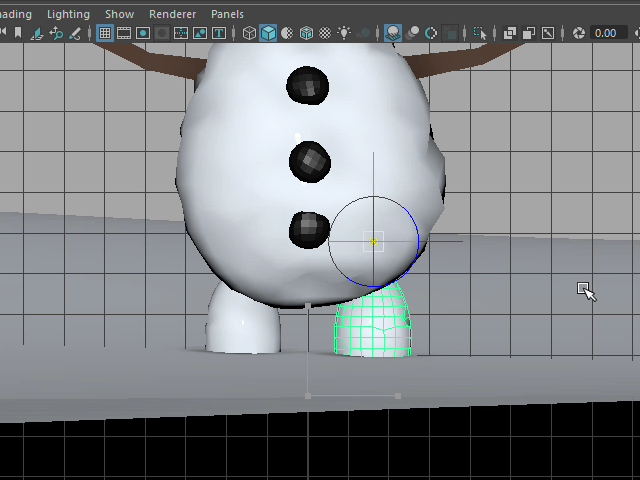The image size is (640, 480).
Task: Click the exposure value field showing 0.00
Action: [x=605, y=33]
